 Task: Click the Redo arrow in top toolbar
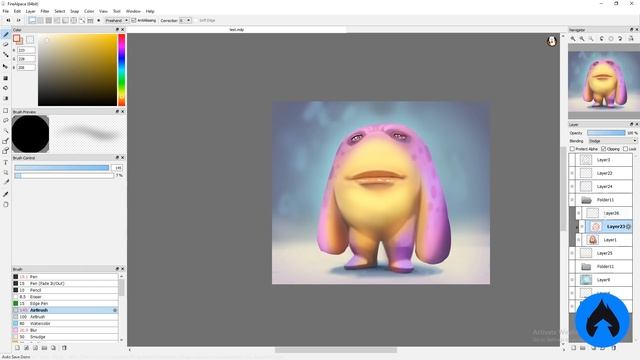(x=18, y=20)
